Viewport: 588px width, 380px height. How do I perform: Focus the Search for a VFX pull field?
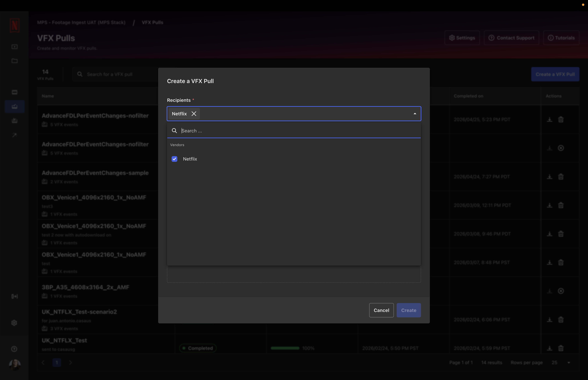click(118, 74)
